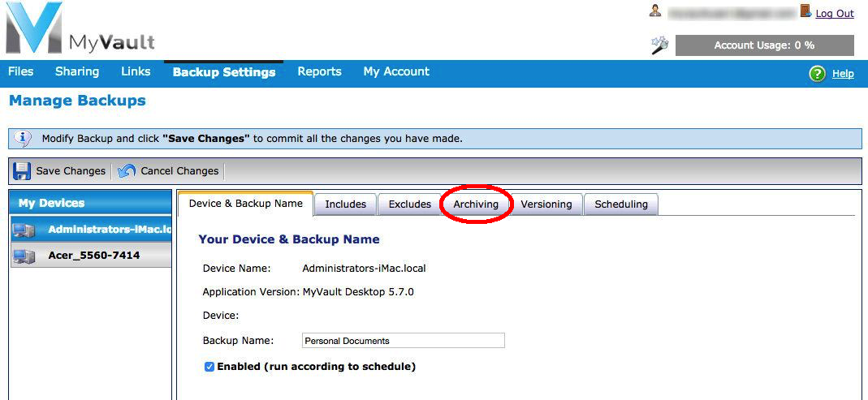Click the Cancel Changes button label
The image size is (868, 400).
click(179, 171)
